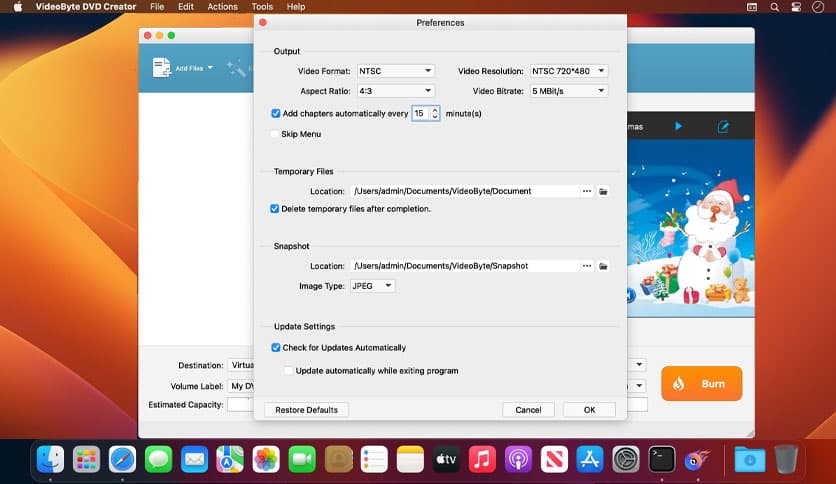The width and height of the screenshot is (836, 484).
Task: Click Cancel in Preferences
Action: (x=528, y=409)
